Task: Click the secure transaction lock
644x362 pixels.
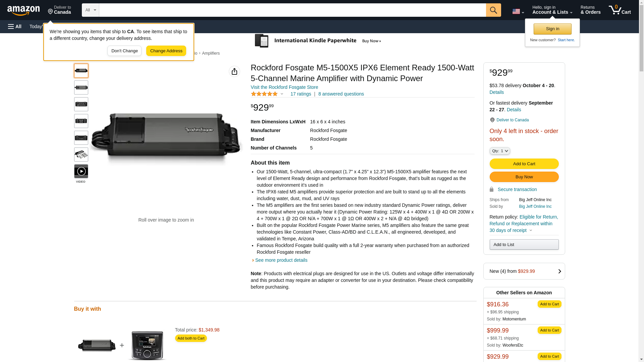Action: coord(491,189)
